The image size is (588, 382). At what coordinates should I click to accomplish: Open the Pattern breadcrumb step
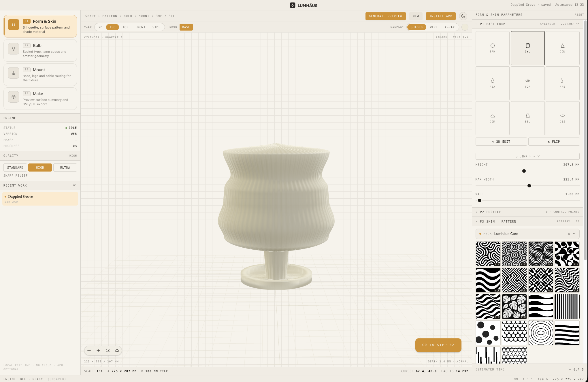point(110,16)
